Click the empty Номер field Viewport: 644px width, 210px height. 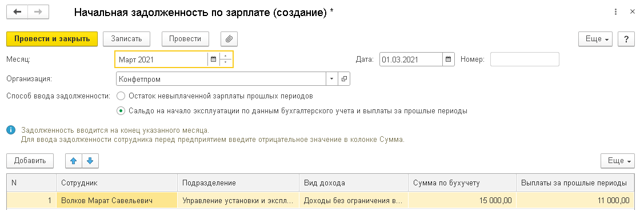[x=525, y=60]
